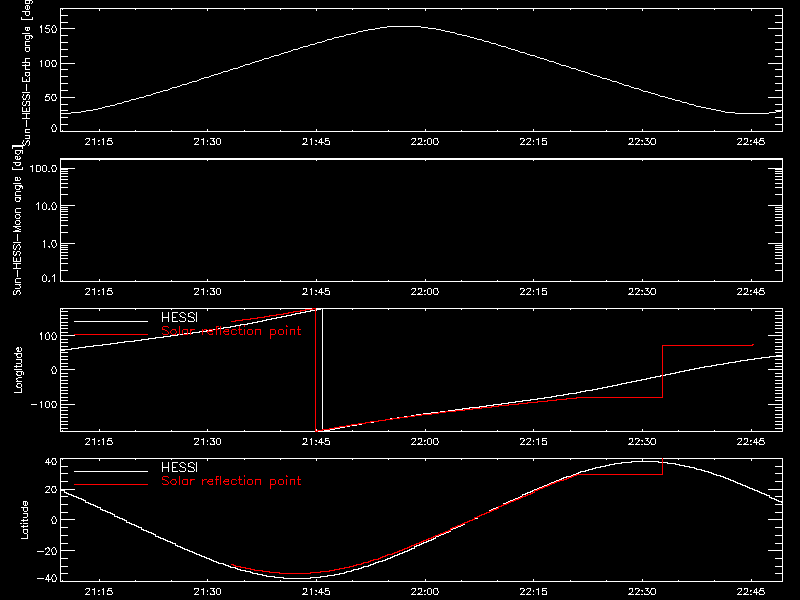Click the 0 tick on Longitude axis

(x=54, y=370)
